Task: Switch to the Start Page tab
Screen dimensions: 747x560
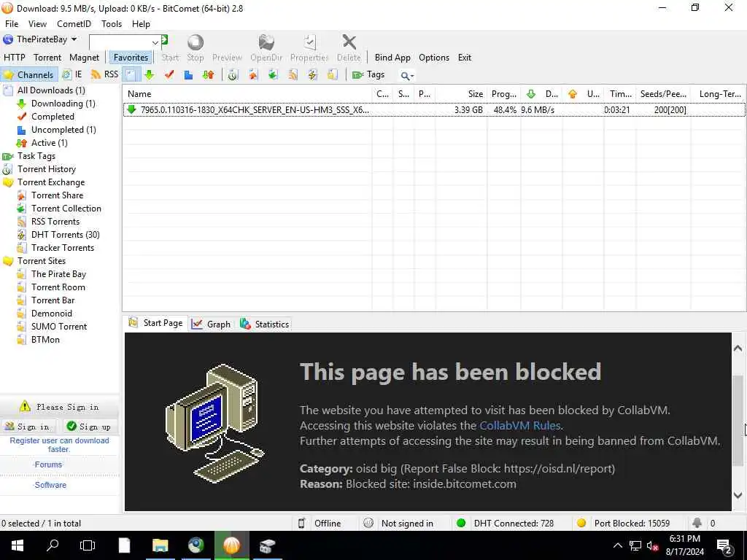Action: pyautogui.click(x=155, y=323)
